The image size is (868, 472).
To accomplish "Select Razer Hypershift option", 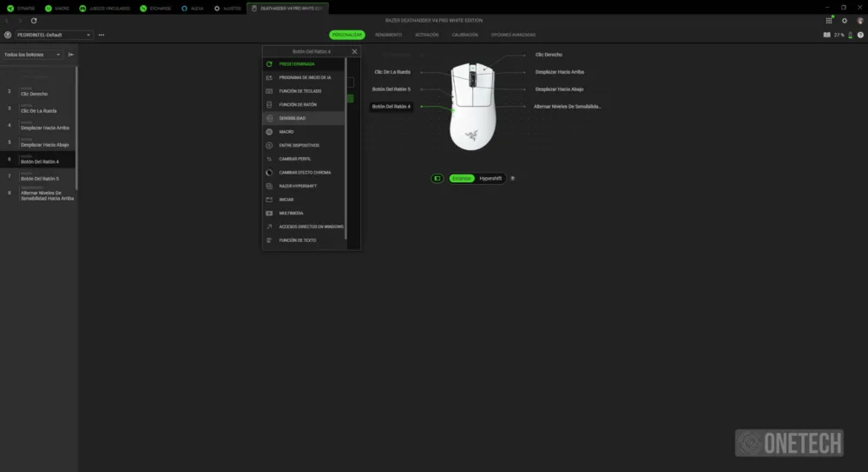I will pyautogui.click(x=304, y=186).
